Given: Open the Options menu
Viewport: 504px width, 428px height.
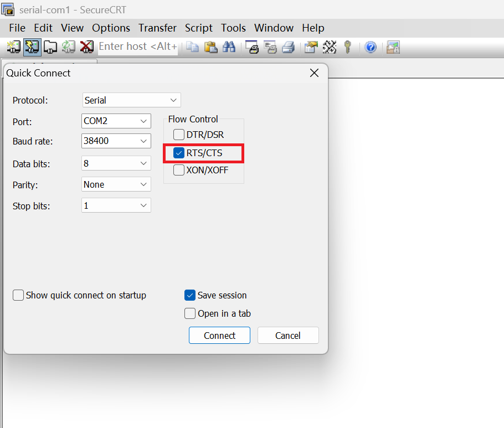Looking at the screenshot, I should tap(111, 28).
